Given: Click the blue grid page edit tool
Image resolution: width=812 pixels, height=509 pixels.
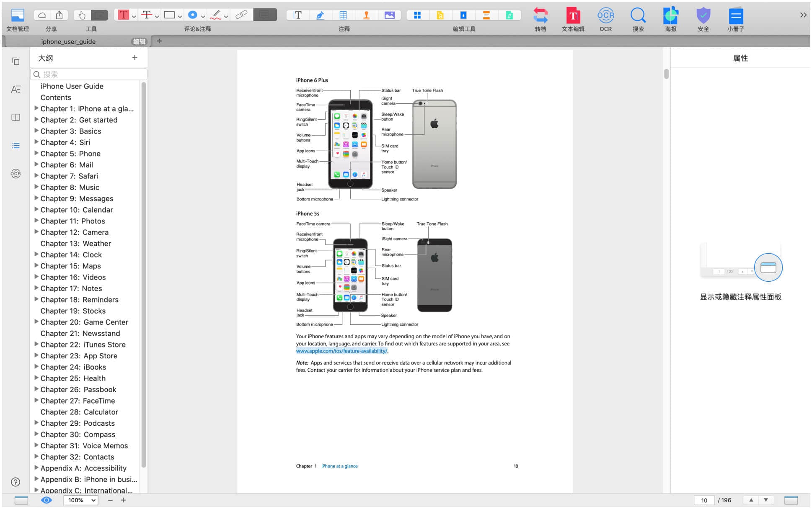Looking at the screenshot, I should (x=417, y=15).
